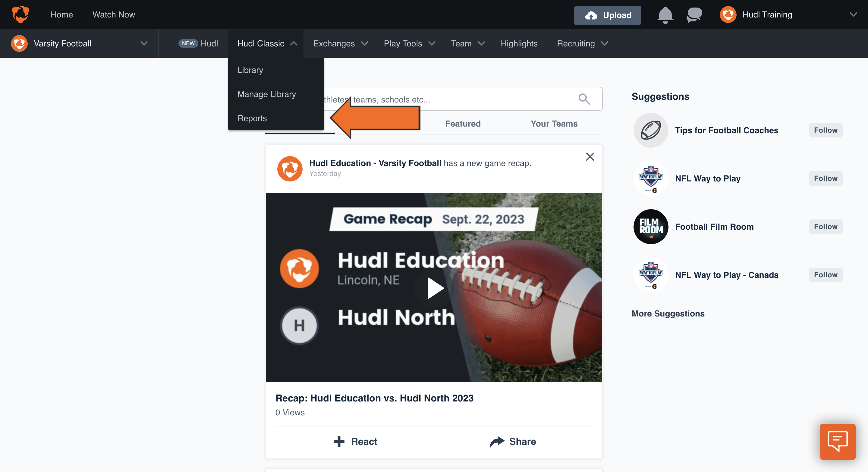Open Recap: Hudl Education vs. Hudl North title
868x472 pixels.
coord(374,398)
